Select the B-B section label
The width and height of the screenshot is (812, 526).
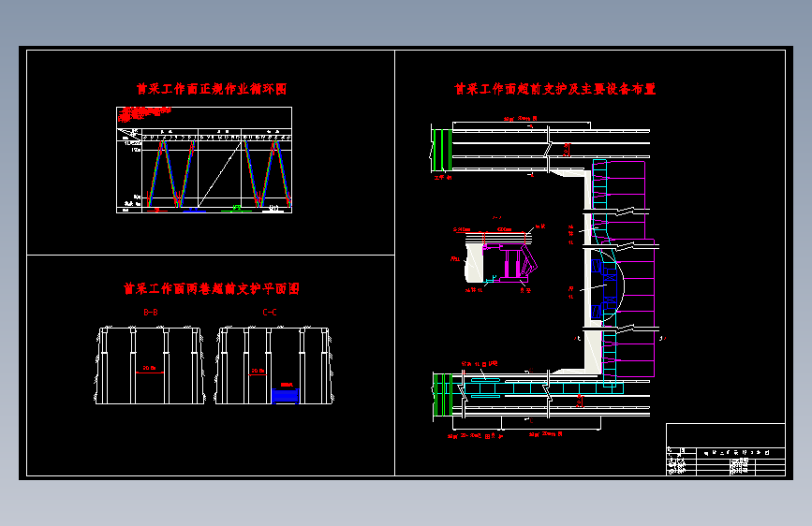coord(150,313)
